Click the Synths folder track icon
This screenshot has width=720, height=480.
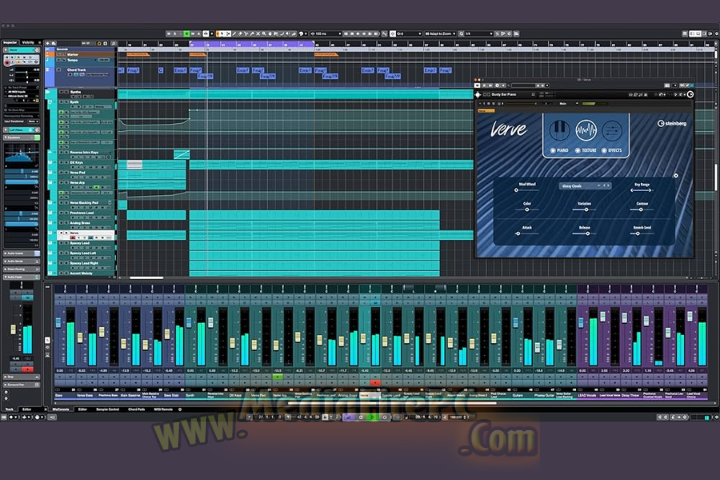48,92
